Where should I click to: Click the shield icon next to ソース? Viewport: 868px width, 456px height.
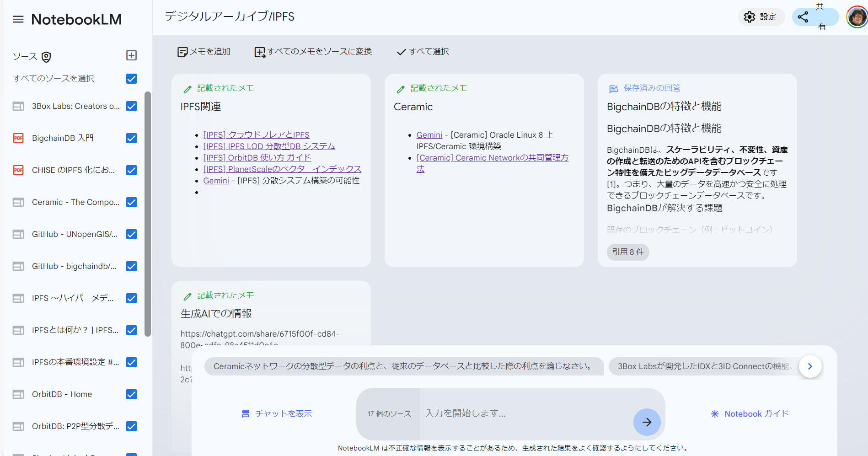coord(46,56)
